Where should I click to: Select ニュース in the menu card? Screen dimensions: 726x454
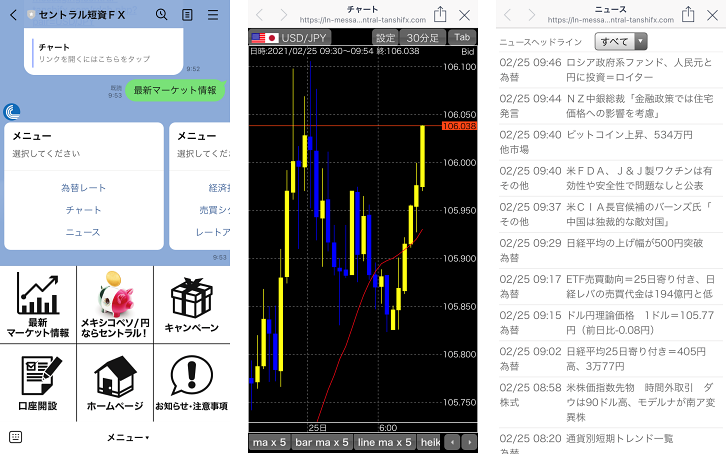(83, 232)
